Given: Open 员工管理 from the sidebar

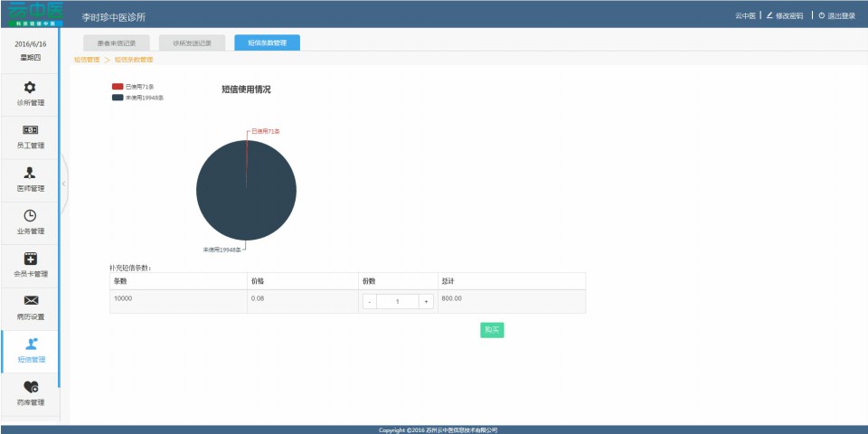Looking at the screenshot, I should tap(30, 130).
